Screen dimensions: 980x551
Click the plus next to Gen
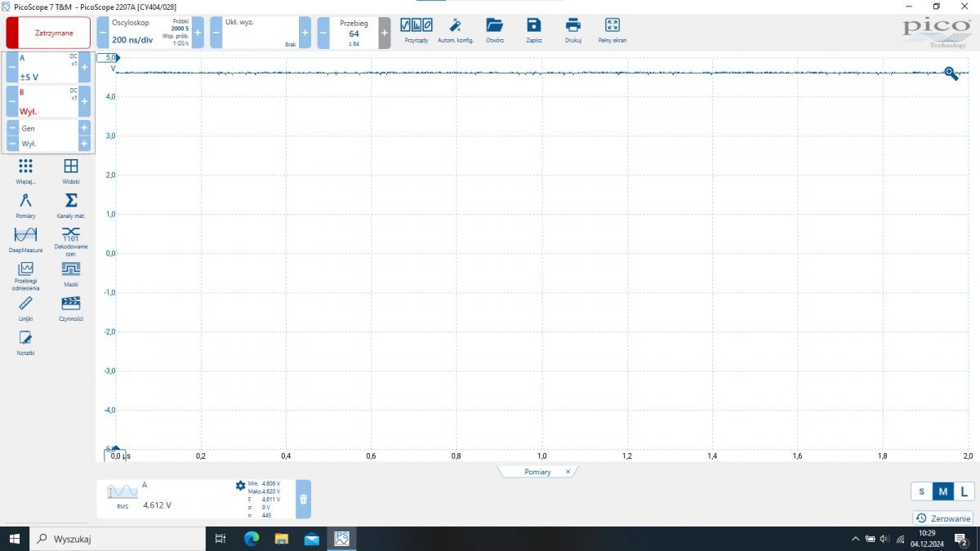(x=84, y=128)
